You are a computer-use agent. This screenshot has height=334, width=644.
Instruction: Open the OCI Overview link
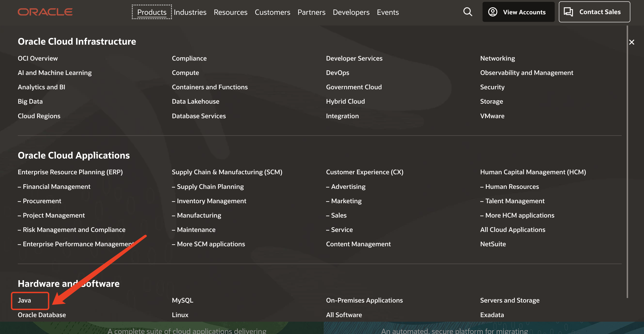tap(38, 58)
